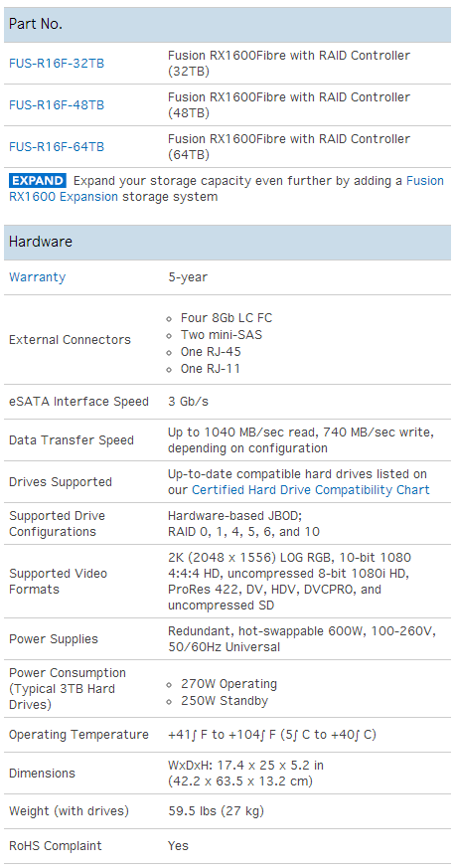Click the Data Transfer Speed row label
Image resolution: width=455 pixels, height=868 pixels.
[x=72, y=440]
